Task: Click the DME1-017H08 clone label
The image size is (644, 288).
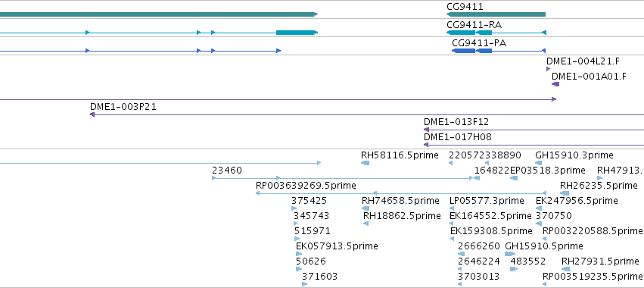Action: point(458,137)
